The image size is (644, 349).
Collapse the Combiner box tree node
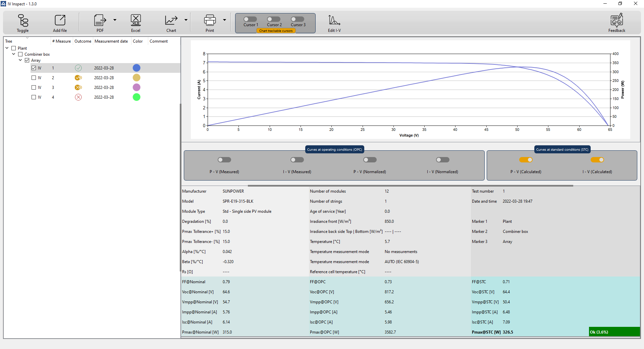(14, 54)
